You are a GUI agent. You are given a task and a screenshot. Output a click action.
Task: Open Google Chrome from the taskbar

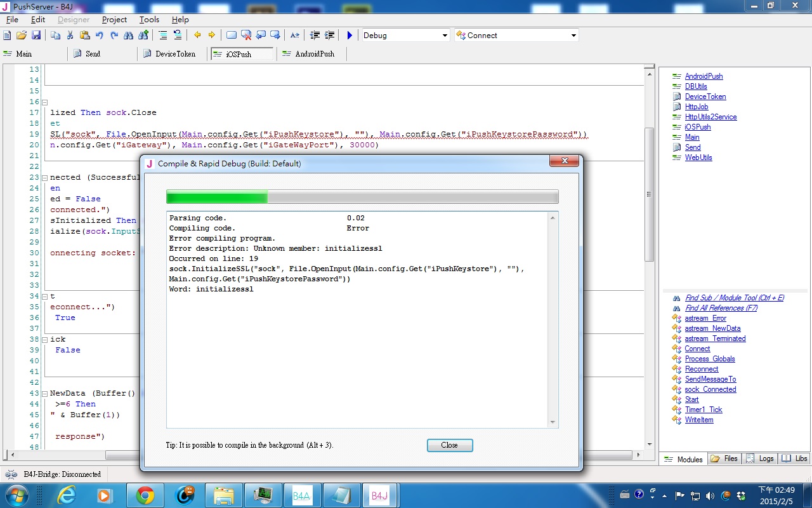pos(145,495)
